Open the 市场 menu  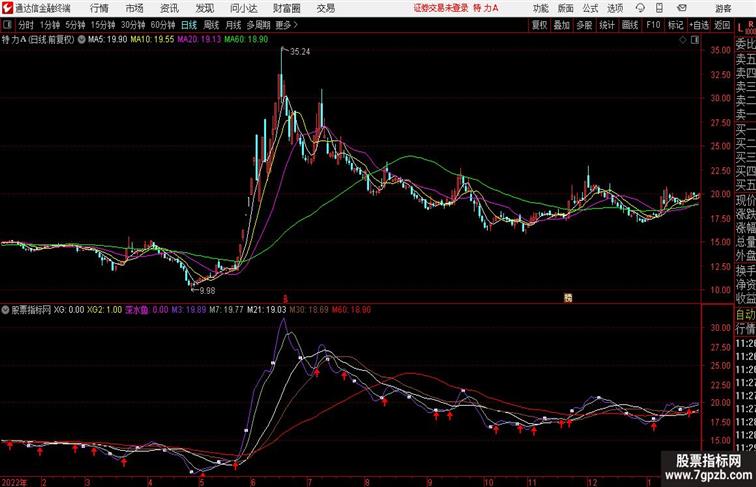coord(135,8)
